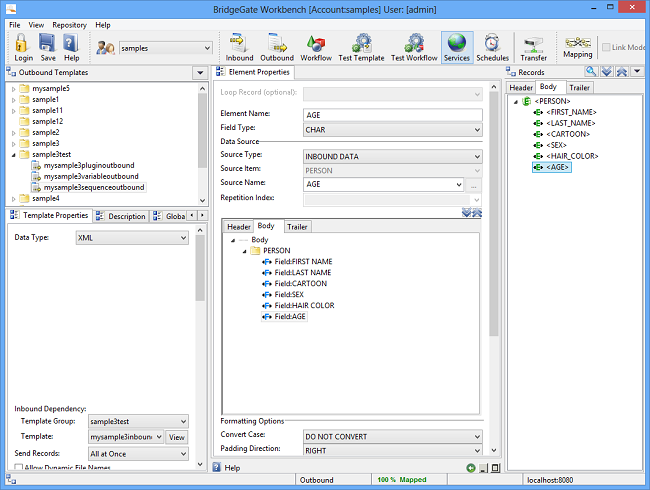Click the status bar icon at bottom left
The image size is (650, 490).
click(11, 480)
